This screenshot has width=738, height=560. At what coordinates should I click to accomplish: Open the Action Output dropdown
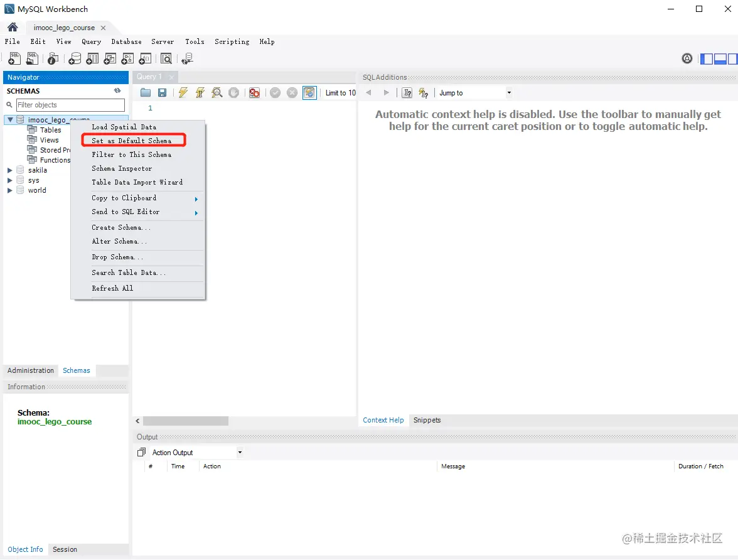(x=240, y=452)
